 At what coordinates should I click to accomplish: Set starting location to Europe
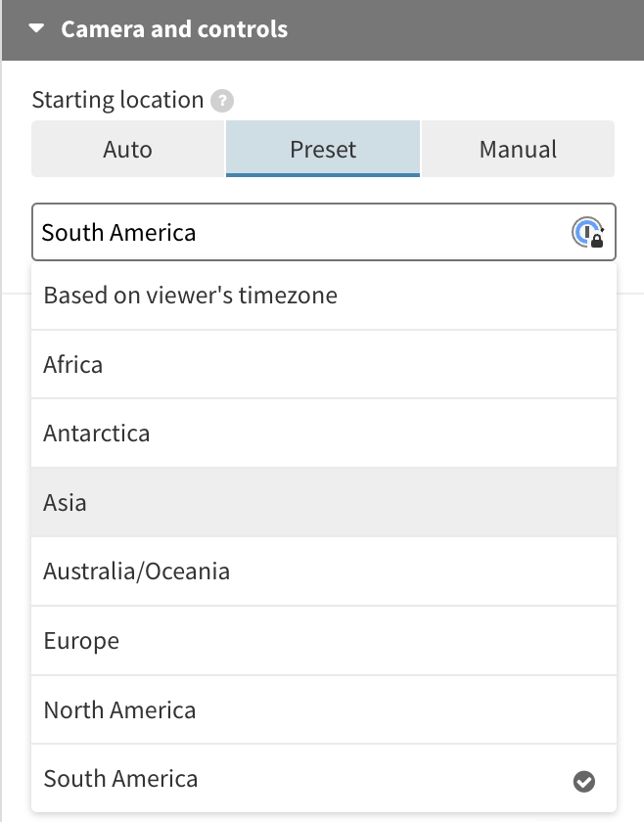[81, 641]
